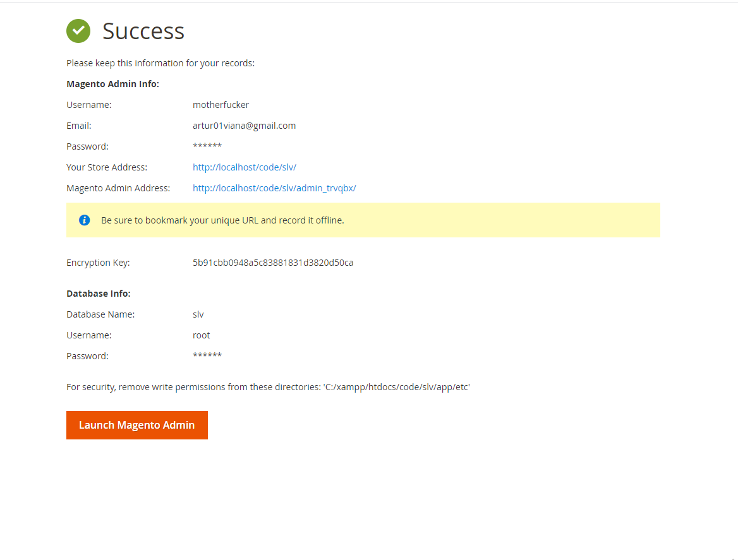
Task: Click the Magento admin username value
Action: pyautogui.click(x=221, y=105)
